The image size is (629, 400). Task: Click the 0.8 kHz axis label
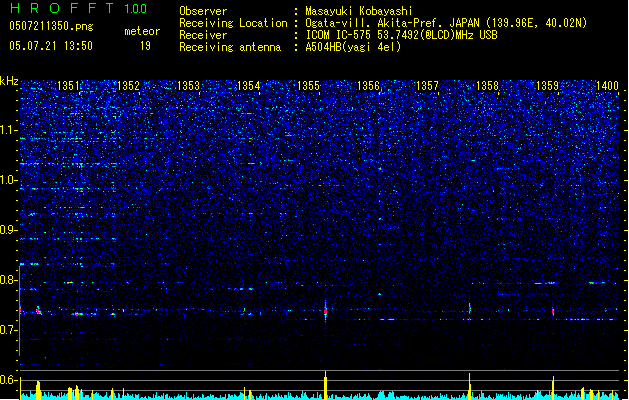tap(9, 280)
